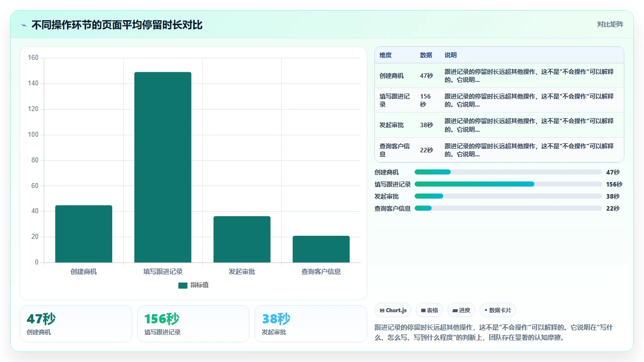Click the 查询客户信息 x-axis label
The width and height of the screenshot is (644, 362).
[x=321, y=271]
